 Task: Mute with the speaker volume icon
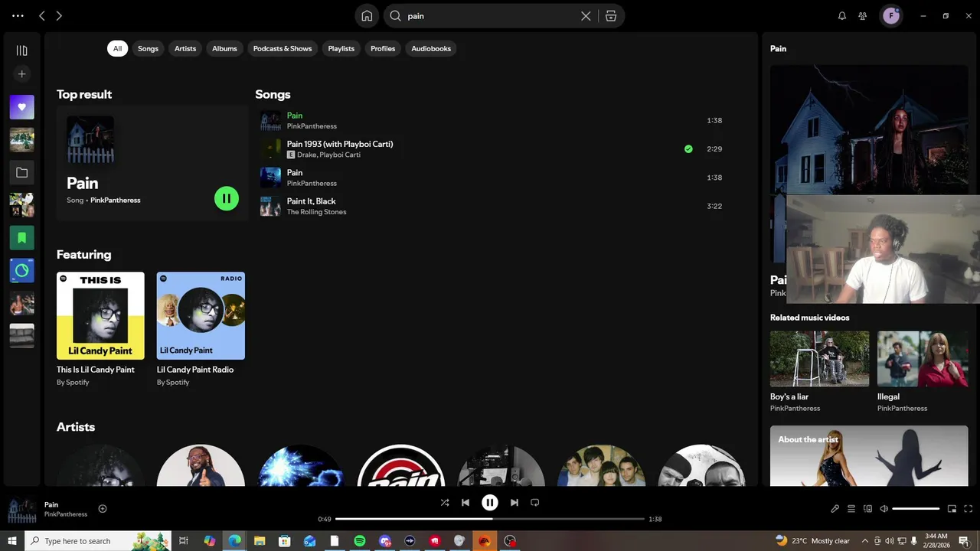pyautogui.click(x=884, y=509)
